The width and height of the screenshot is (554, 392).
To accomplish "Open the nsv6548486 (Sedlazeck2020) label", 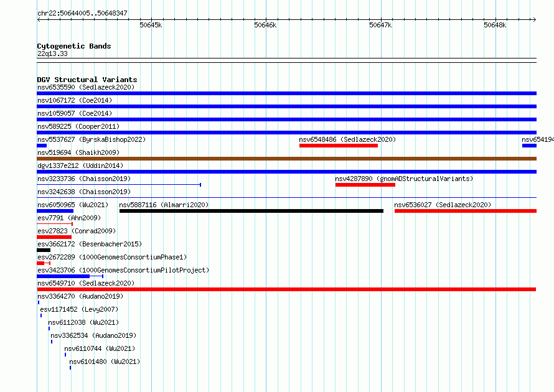I will click(x=347, y=139).
